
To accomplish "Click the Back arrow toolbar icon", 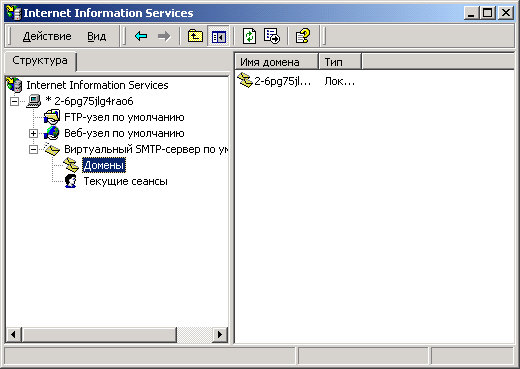I will coord(141,36).
